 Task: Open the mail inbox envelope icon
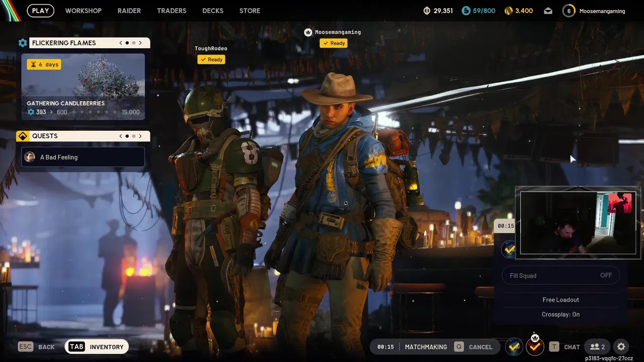click(548, 11)
